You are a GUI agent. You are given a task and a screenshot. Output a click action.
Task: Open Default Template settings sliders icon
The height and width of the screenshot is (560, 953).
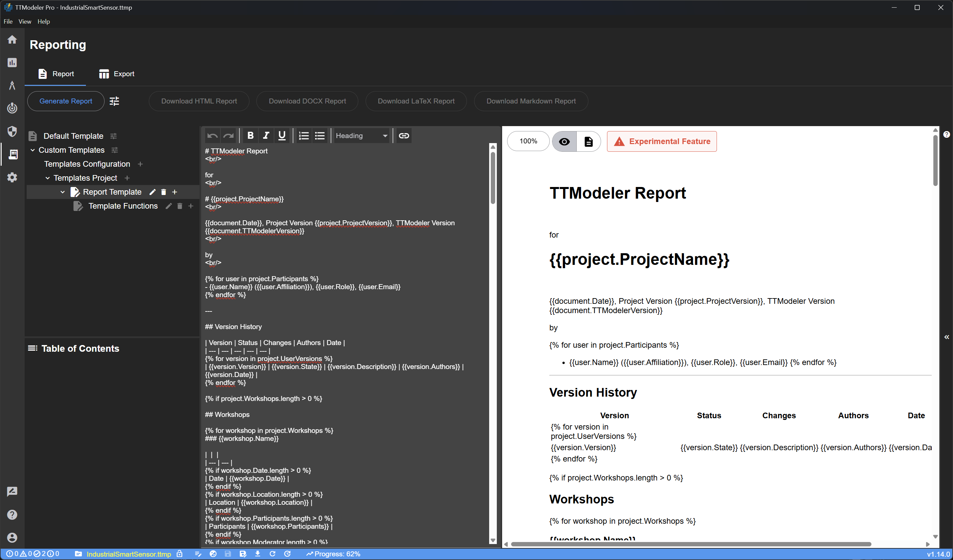tap(113, 136)
